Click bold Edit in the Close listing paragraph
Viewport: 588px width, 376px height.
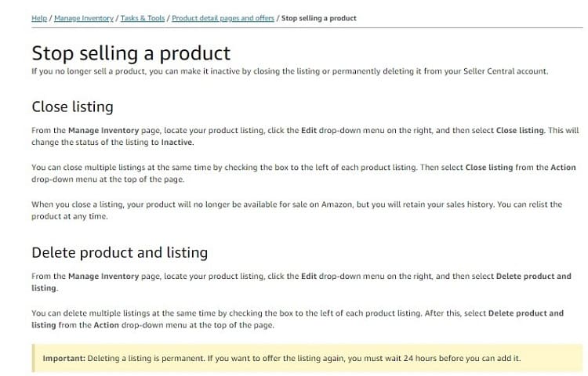309,130
